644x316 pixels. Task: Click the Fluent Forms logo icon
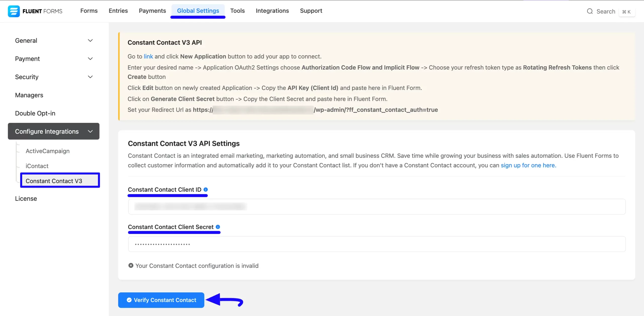pos(14,11)
